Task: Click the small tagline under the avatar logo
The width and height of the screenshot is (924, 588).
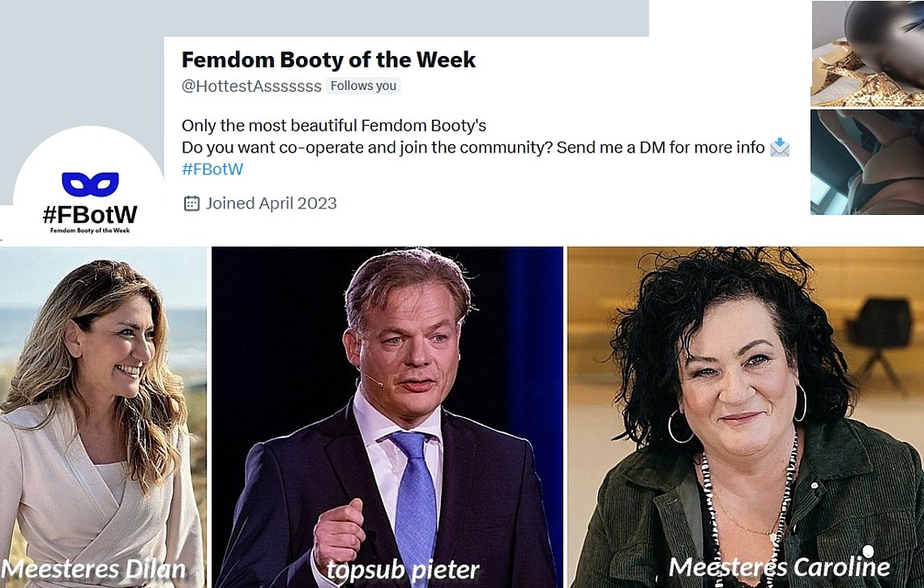Action: [90, 231]
